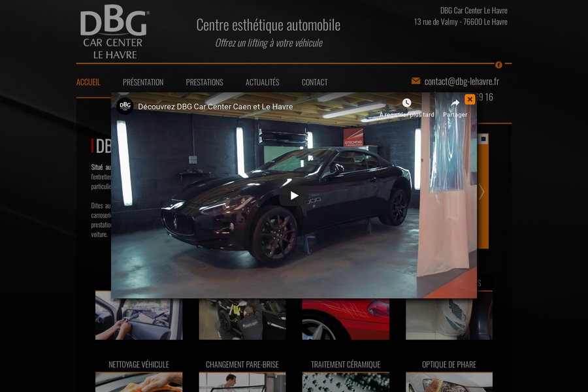Open TRAITEMENT CÉRAMIQUE service link
588x392 pixels.
[346, 365]
